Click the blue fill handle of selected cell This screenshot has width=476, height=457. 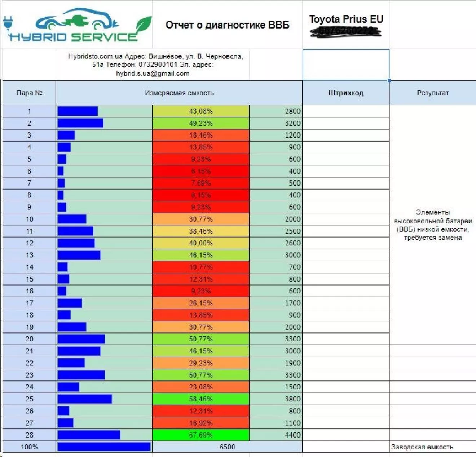[389, 80]
